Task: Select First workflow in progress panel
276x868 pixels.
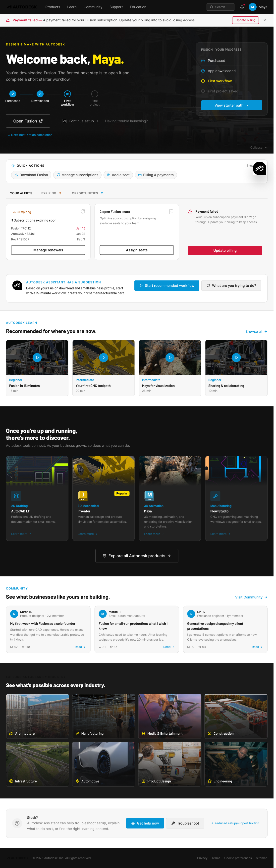Action: [231, 81]
